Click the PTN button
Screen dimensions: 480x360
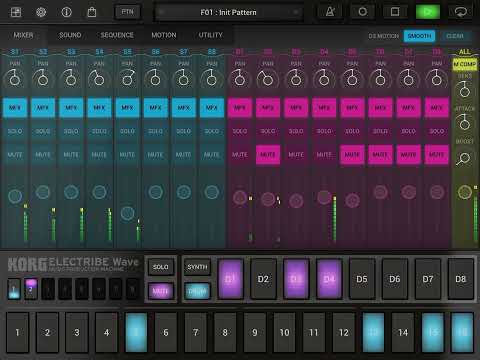tap(127, 12)
